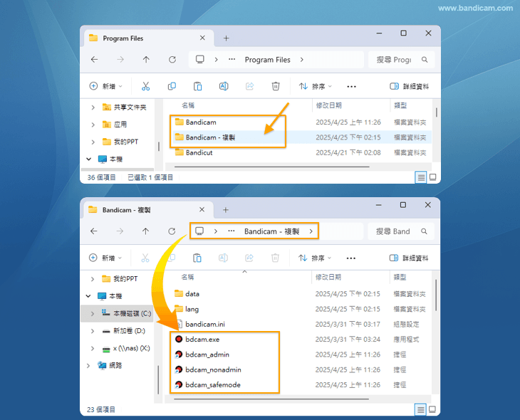Click Rename icon in Program Files window

pos(224,86)
